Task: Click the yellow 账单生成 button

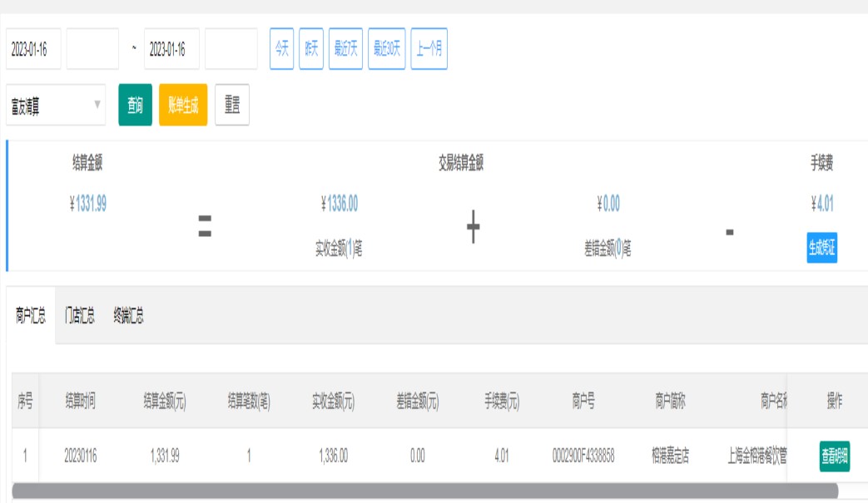Action: click(x=183, y=105)
